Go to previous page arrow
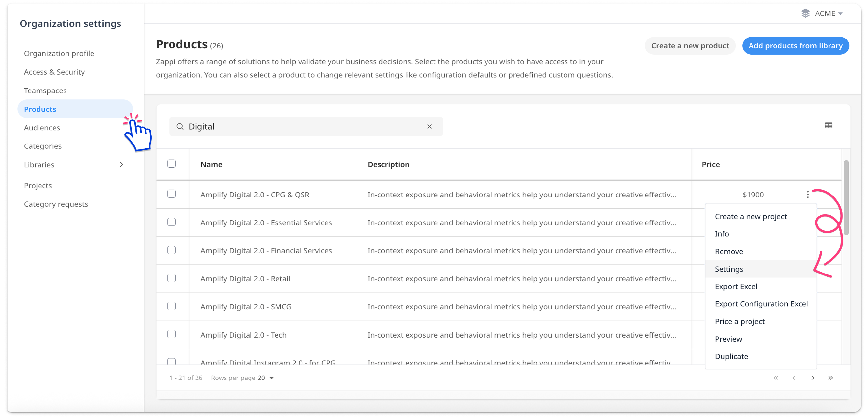Viewport: 868px width, 418px height. 794,378
